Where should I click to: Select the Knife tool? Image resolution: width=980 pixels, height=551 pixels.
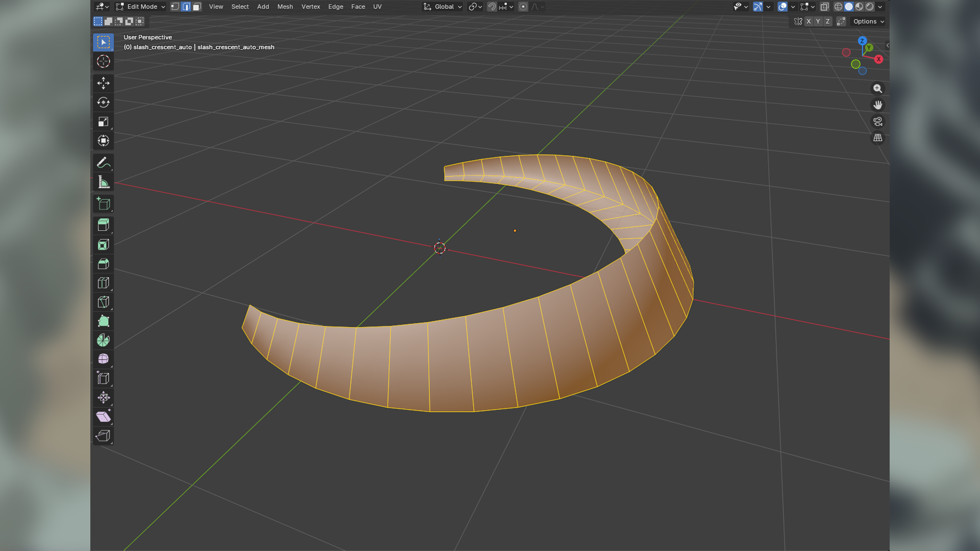pyautogui.click(x=103, y=302)
